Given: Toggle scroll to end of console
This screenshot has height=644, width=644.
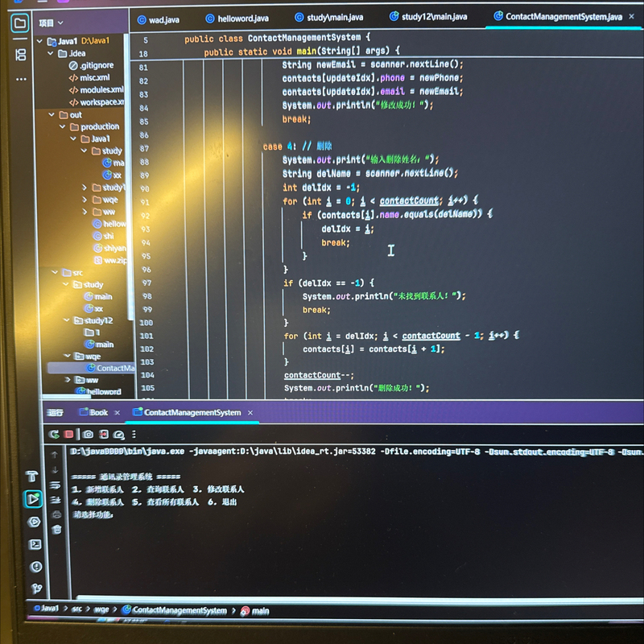Looking at the screenshot, I should pos(56,500).
